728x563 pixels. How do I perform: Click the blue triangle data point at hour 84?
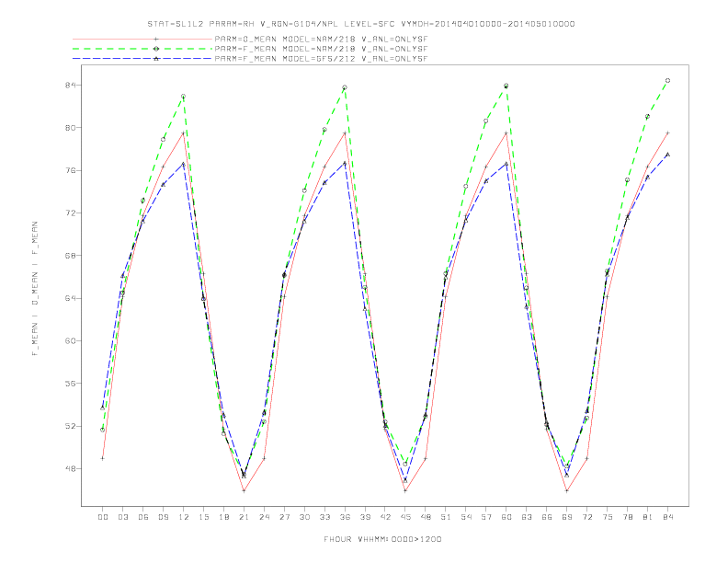pyautogui.click(x=667, y=155)
